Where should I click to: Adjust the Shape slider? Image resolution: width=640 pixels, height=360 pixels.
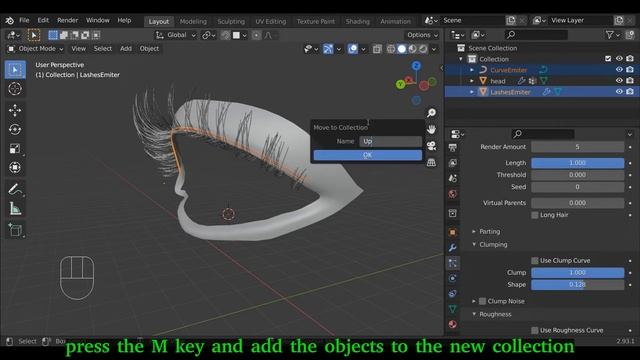pyautogui.click(x=578, y=284)
